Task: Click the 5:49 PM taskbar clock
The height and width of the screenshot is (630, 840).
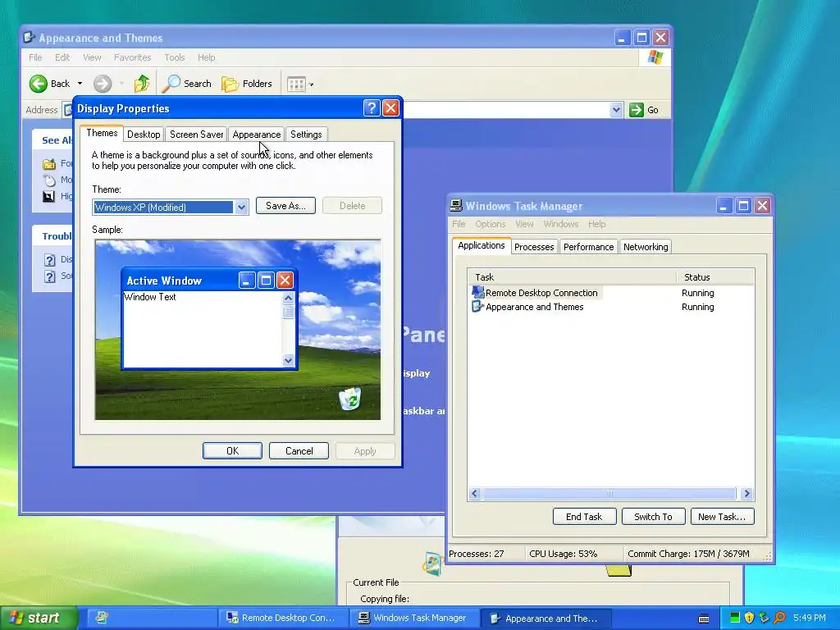Action: (x=809, y=618)
